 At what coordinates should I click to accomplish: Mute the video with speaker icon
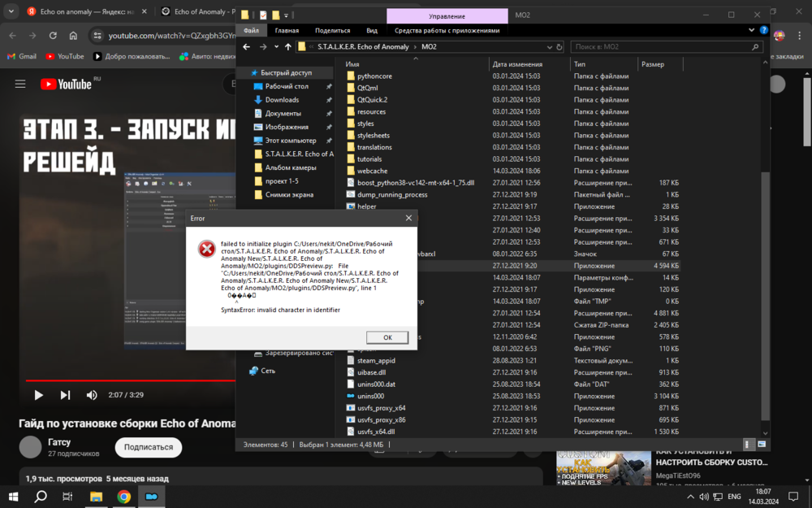(92, 395)
